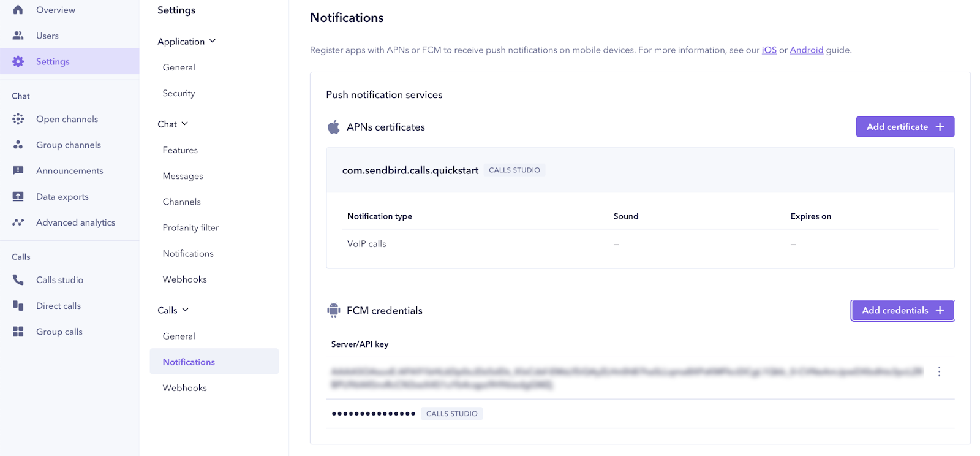This screenshot has height=456, width=980.
Task: Click the Data exports upload icon
Action: [x=18, y=196]
